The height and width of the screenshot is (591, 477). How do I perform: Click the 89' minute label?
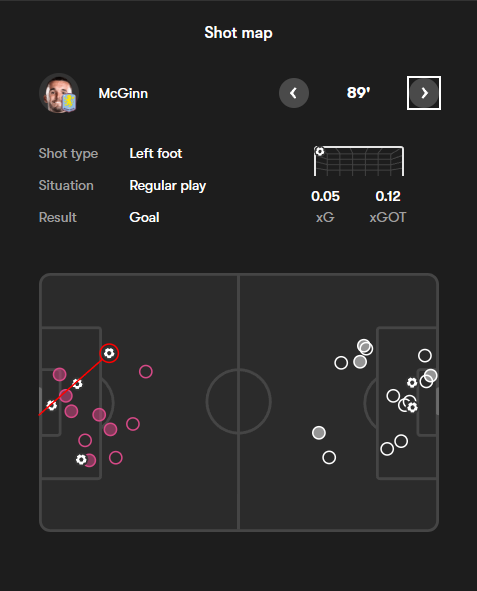pos(358,93)
